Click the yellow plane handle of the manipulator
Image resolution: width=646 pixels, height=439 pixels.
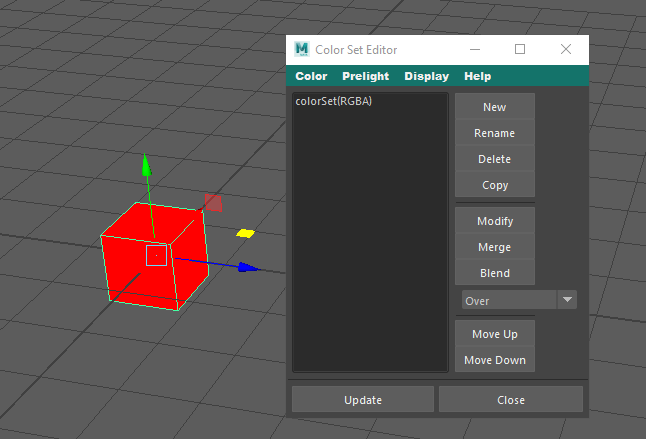(245, 234)
